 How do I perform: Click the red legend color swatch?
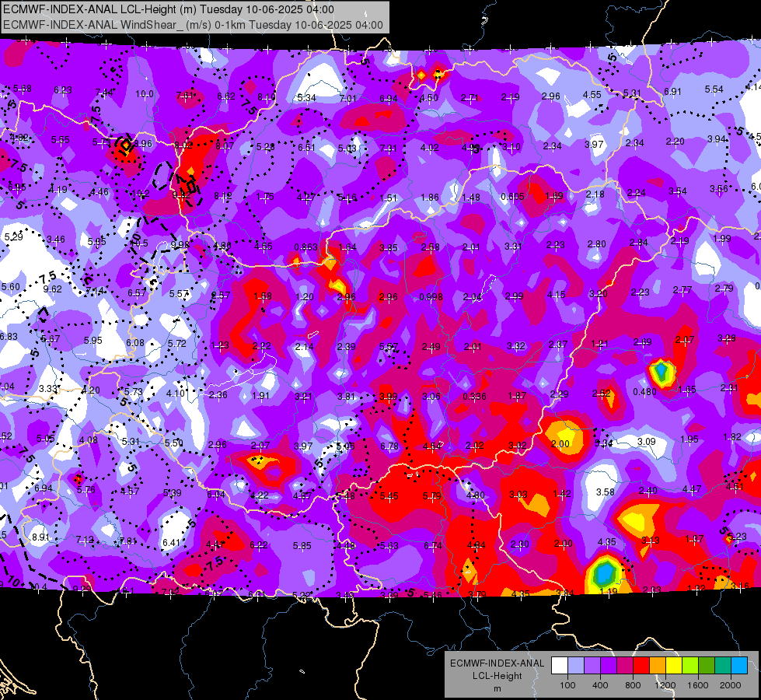click(641, 665)
